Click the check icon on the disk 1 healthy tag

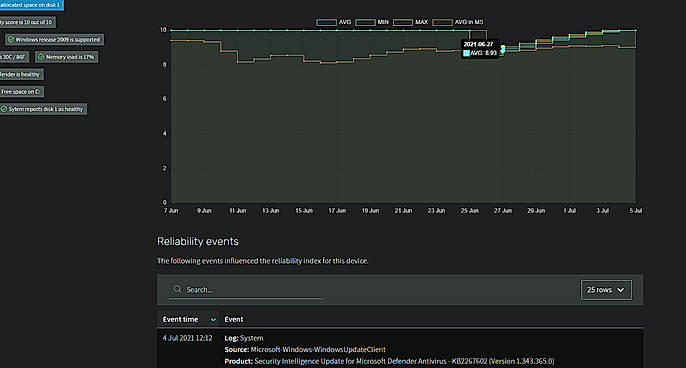[4, 109]
